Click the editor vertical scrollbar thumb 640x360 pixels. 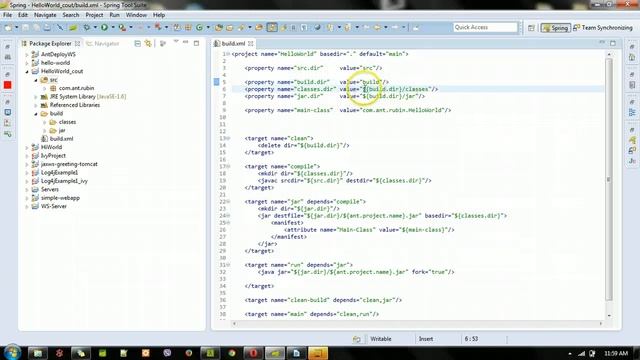coord(609,180)
